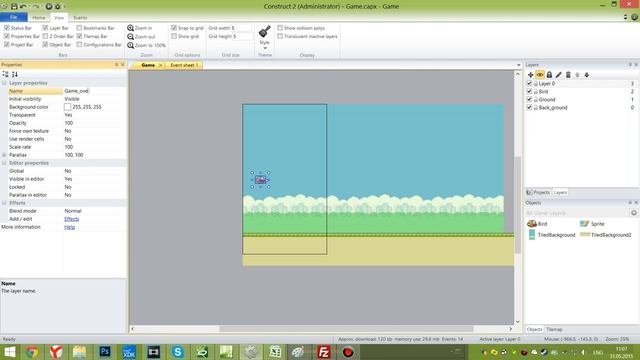
Task: Select the bird sprite on the layout canvas
Action: (260, 180)
